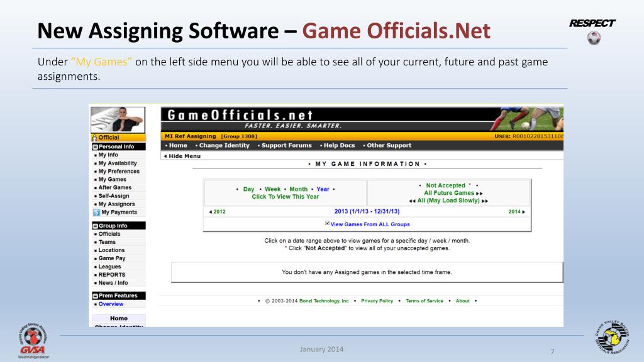The height and width of the screenshot is (362, 644).
Task: Open Locations under Group Info
Action: [111, 250]
